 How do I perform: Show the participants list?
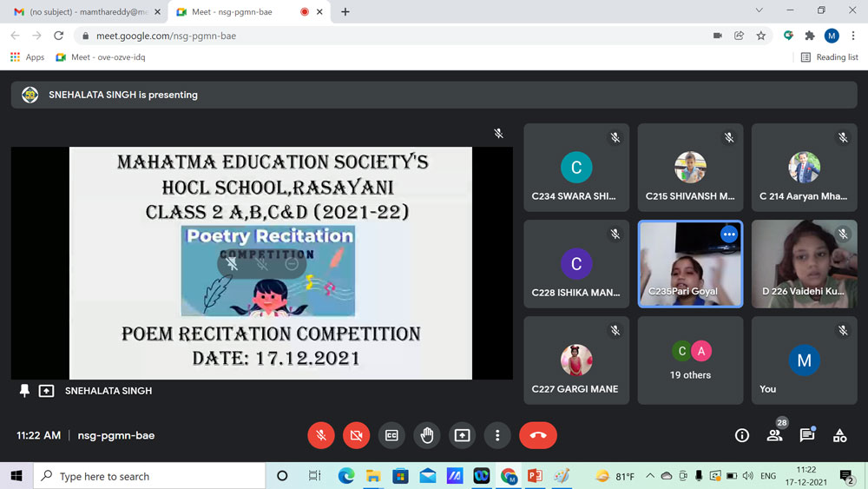[x=774, y=435]
